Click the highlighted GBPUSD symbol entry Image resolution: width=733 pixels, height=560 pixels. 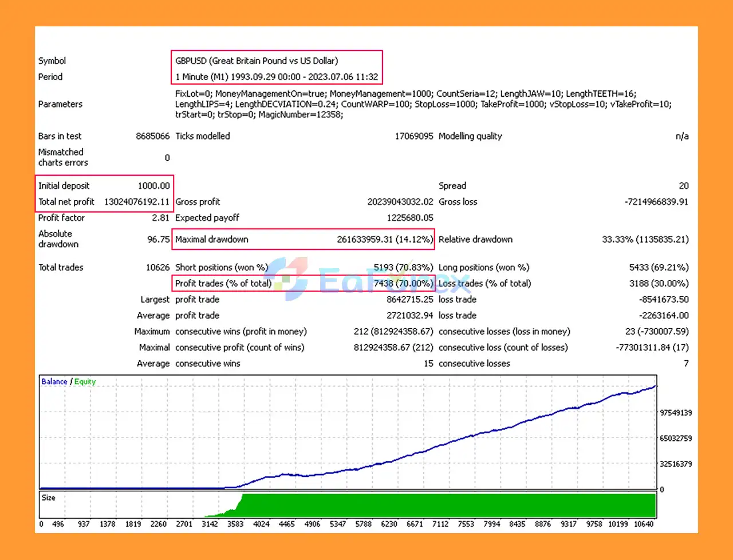tap(256, 61)
